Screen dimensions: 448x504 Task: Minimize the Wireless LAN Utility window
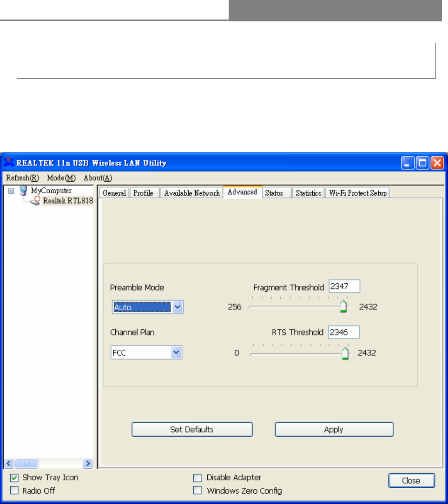[x=407, y=163]
